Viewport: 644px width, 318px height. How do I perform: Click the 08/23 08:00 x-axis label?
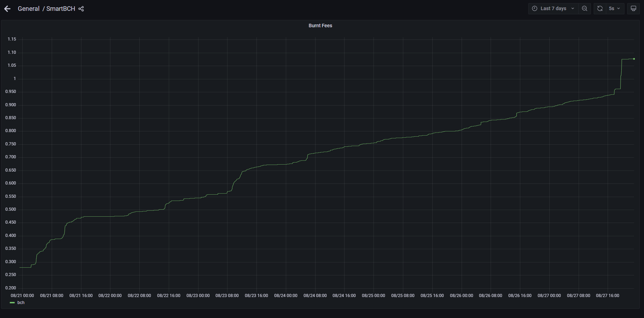coord(227,296)
